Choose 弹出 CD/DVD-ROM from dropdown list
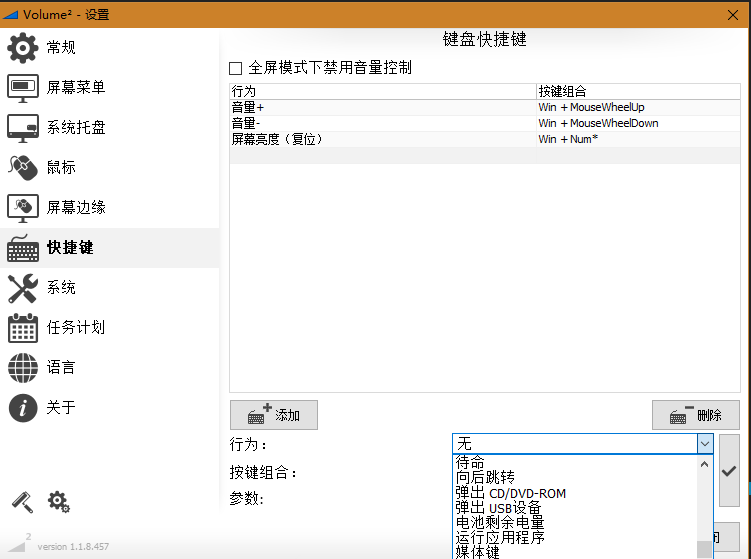 pyautogui.click(x=510, y=493)
